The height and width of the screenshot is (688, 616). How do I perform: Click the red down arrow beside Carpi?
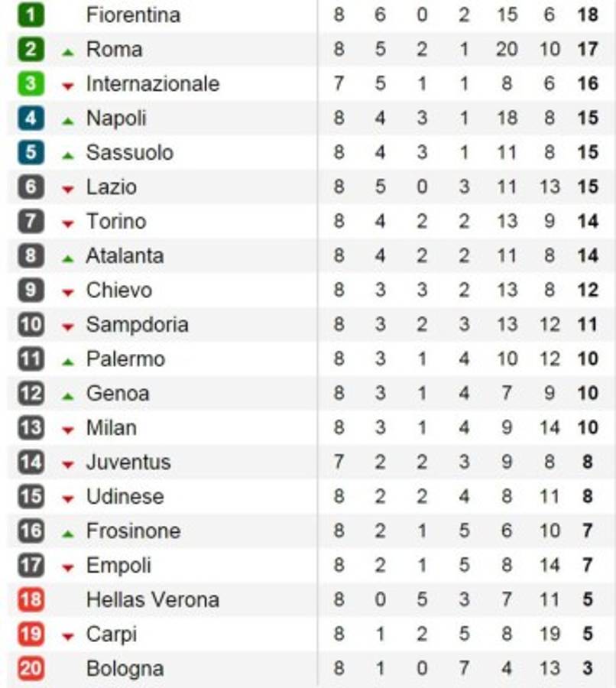click(x=68, y=637)
